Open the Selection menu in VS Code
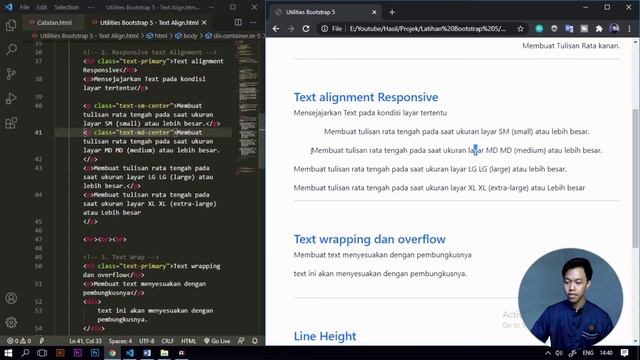Screen dimensions: 640x360 pos(67,7)
